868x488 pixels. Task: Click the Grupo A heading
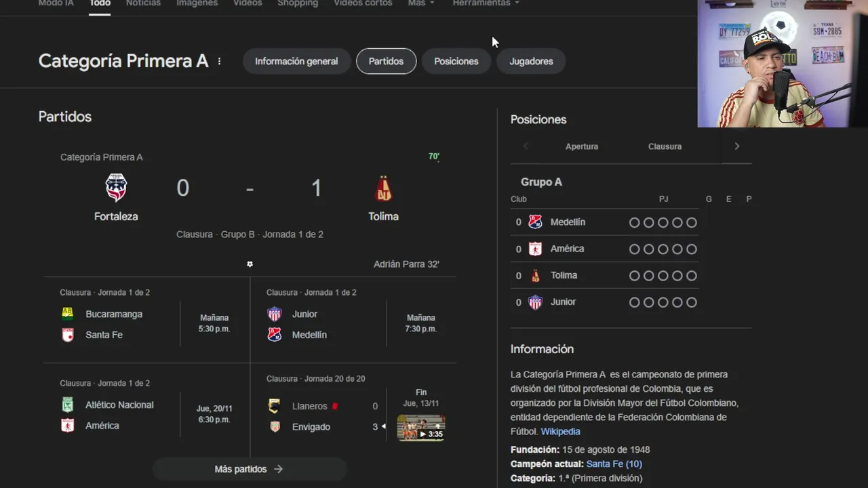pos(541,182)
